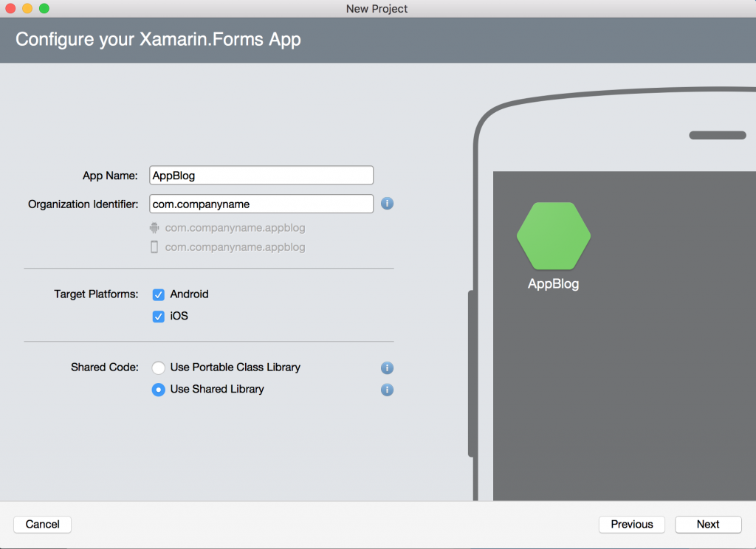This screenshot has height=549, width=756.
Task: Minimize the New Project window
Action: [x=27, y=8]
